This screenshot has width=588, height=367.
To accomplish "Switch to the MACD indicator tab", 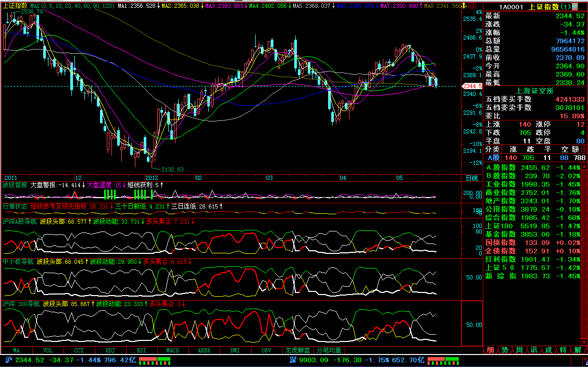I will 172,350.
